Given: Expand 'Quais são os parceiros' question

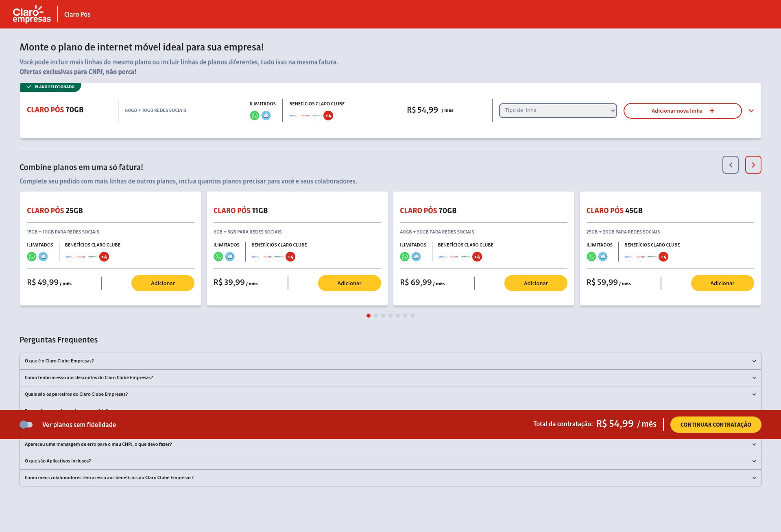Looking at the screenshot, I should point(390,395).
